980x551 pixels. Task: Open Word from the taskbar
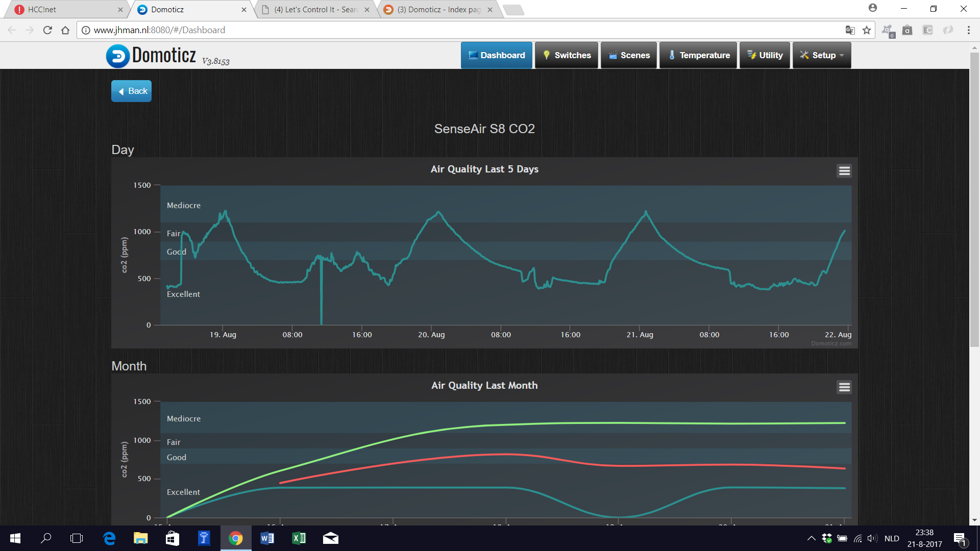coord(267,538)
